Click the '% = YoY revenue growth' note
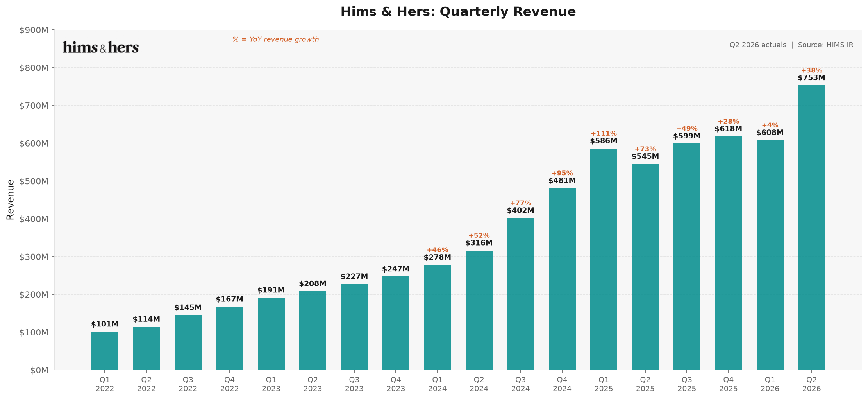 276,39
